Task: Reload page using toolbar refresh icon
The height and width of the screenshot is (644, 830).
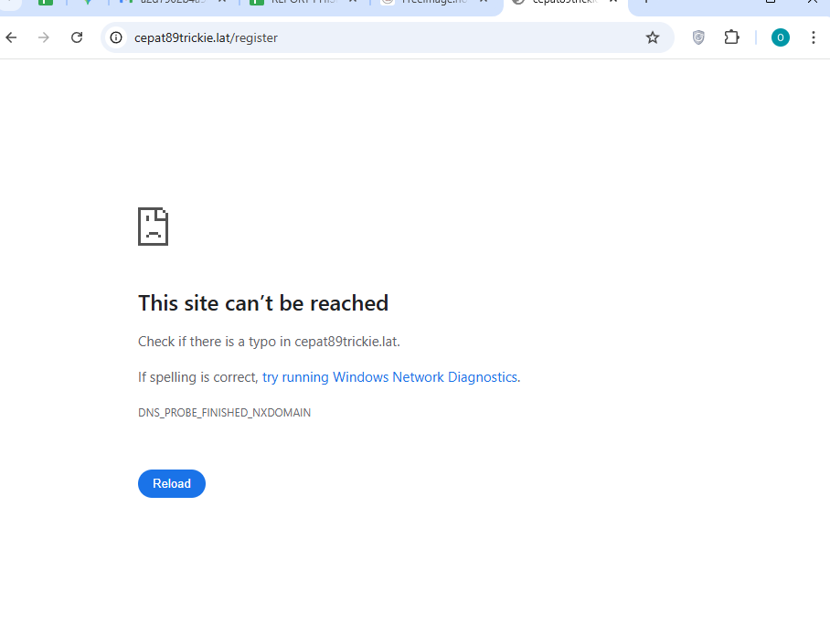Action: tap(77, 37)
